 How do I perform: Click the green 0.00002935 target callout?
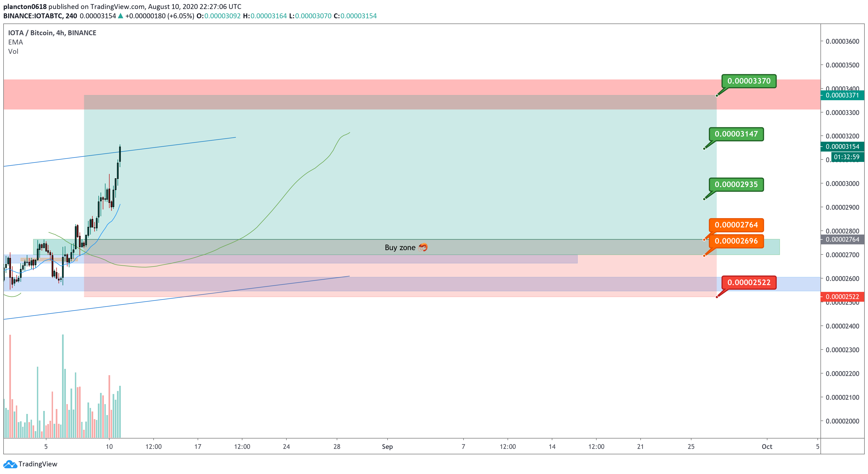[736, 185]
